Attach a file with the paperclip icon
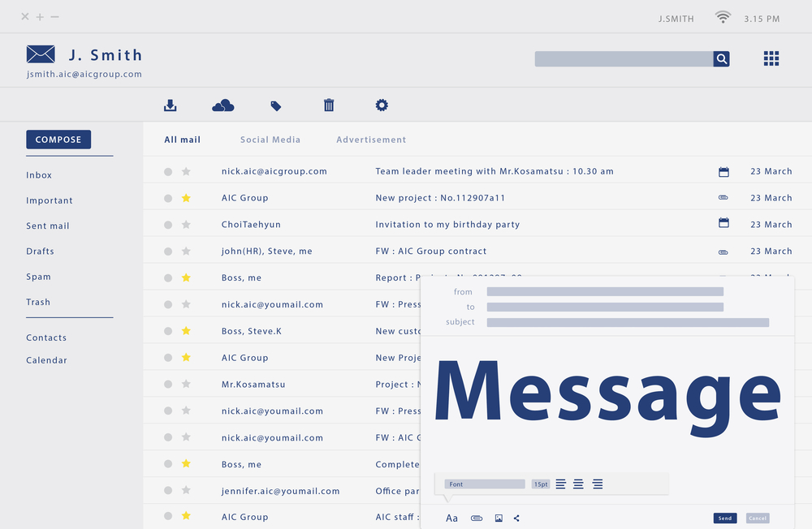The height and width of the screenshot is (529, 812). pos(476,518)
